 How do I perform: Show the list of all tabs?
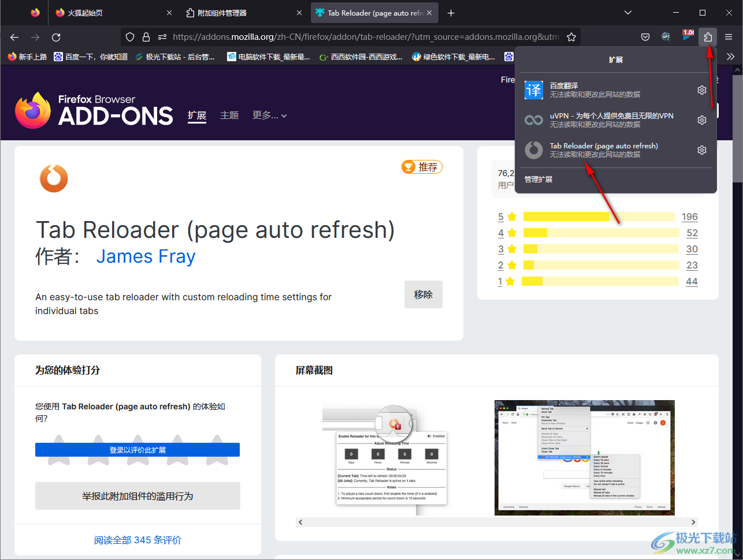tap(628, 13)
